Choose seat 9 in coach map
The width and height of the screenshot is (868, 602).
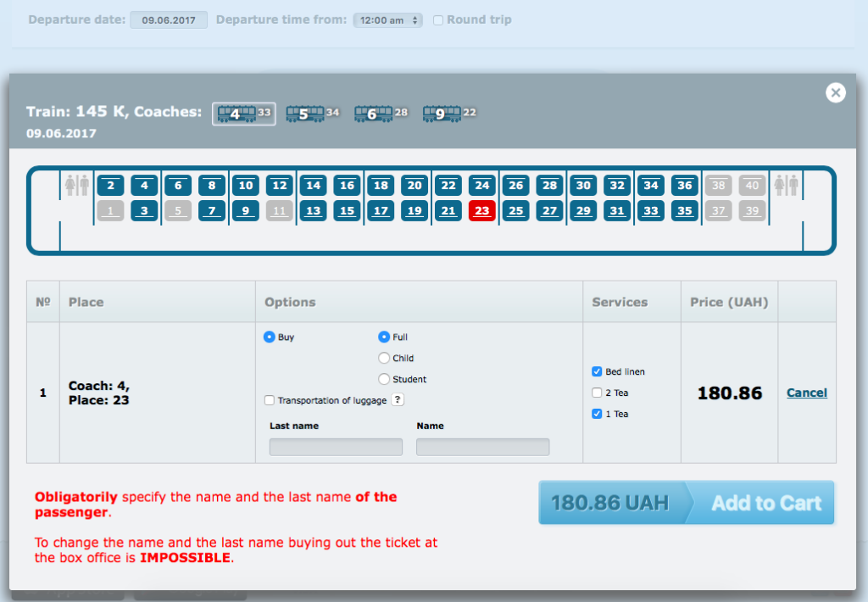coord(246,211)
